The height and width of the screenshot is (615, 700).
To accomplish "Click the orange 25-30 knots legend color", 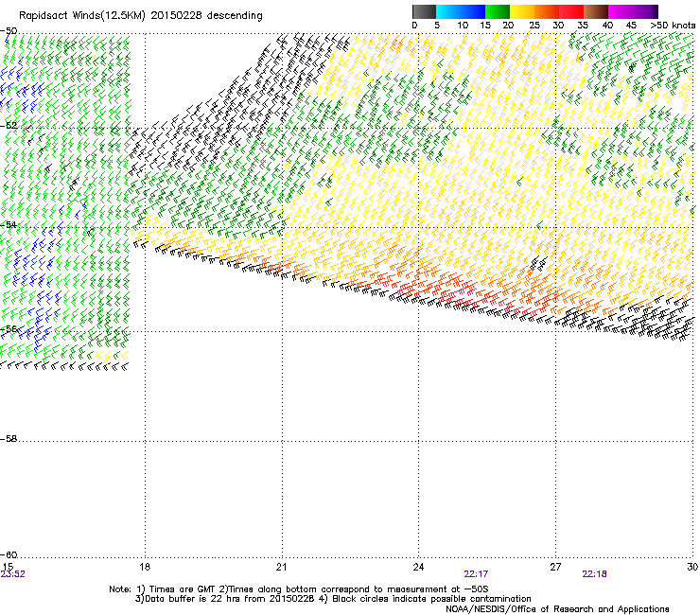I will click(547, 11).
